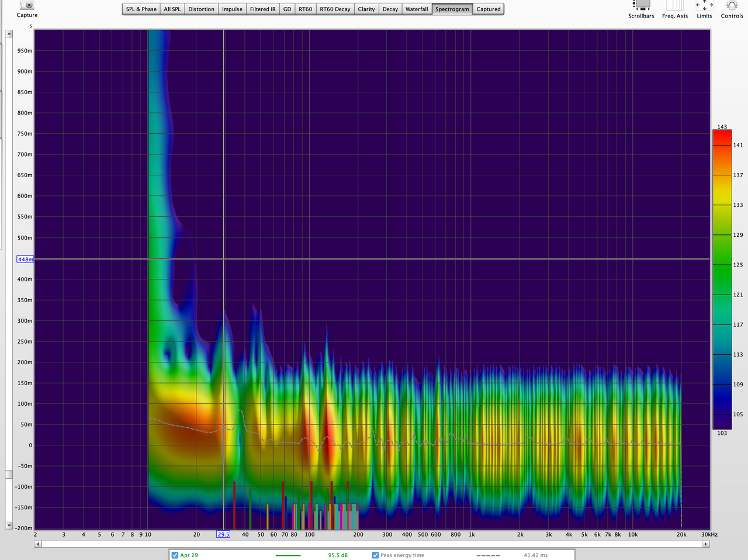
Task: Open the Waterfall tab
Action: tap(417, 9)
